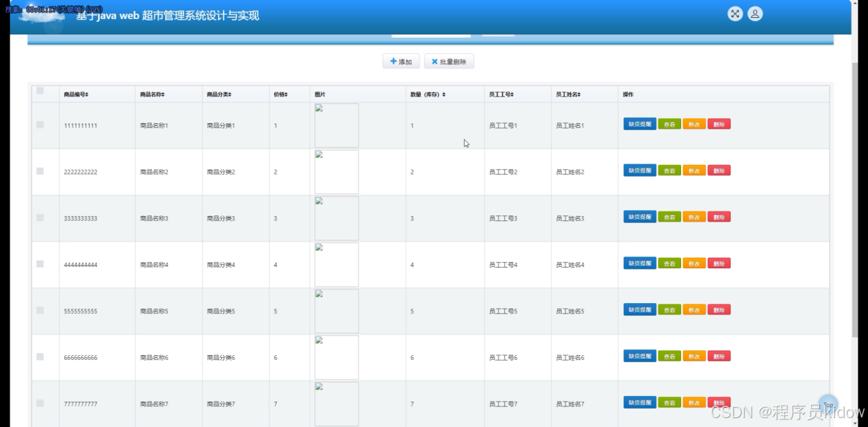Delete 商品名称1 using 删除 button

(719, 124)
